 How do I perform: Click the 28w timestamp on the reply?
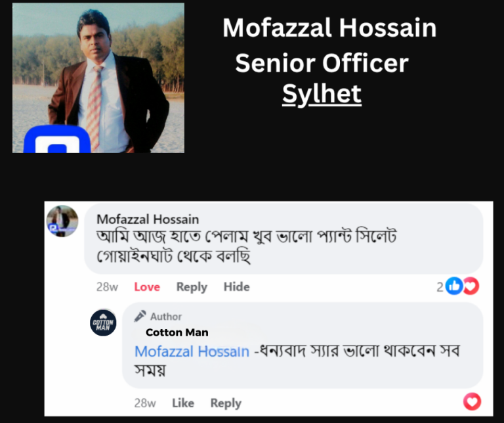pos(145,403)
